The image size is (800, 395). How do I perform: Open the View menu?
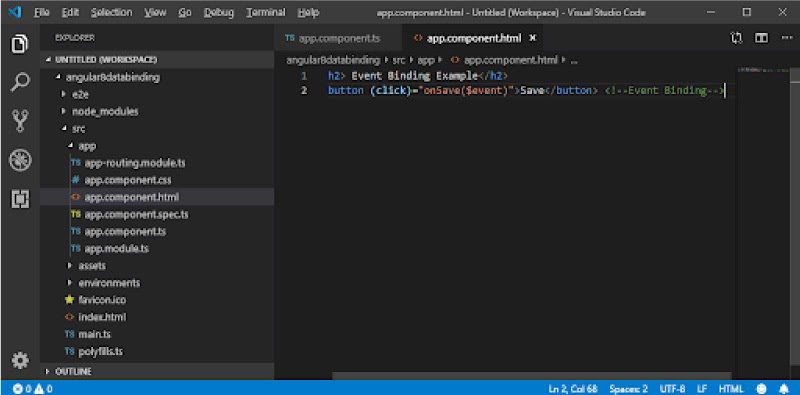point(155,12)
